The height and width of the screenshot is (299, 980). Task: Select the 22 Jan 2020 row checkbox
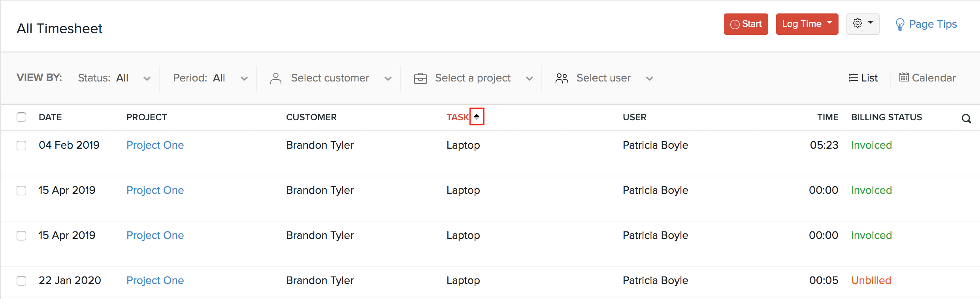(x=21, y=281)
